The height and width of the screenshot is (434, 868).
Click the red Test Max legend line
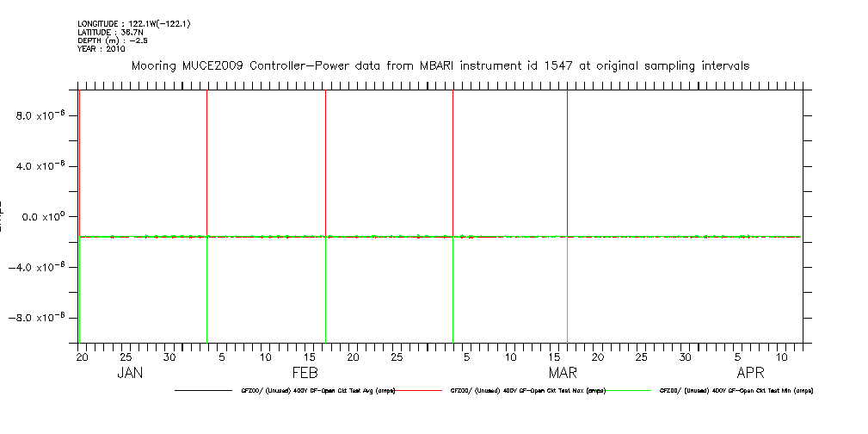click(x=422, y=391)
